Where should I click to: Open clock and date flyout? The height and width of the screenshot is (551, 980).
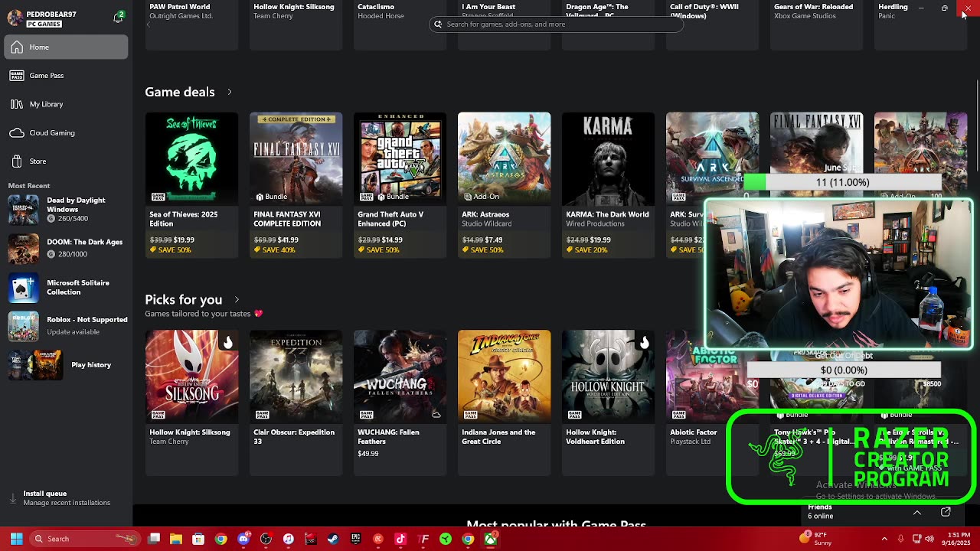point(957,539)
